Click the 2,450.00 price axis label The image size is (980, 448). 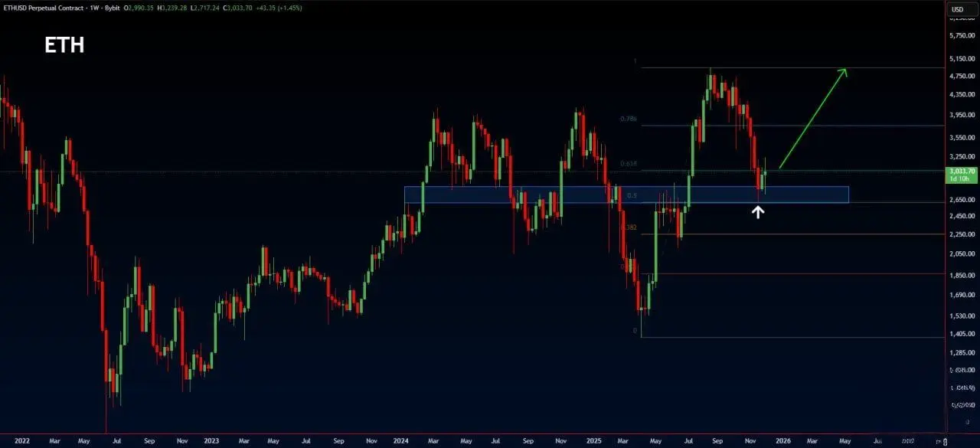pyautogui.click(x=962, y=216)
